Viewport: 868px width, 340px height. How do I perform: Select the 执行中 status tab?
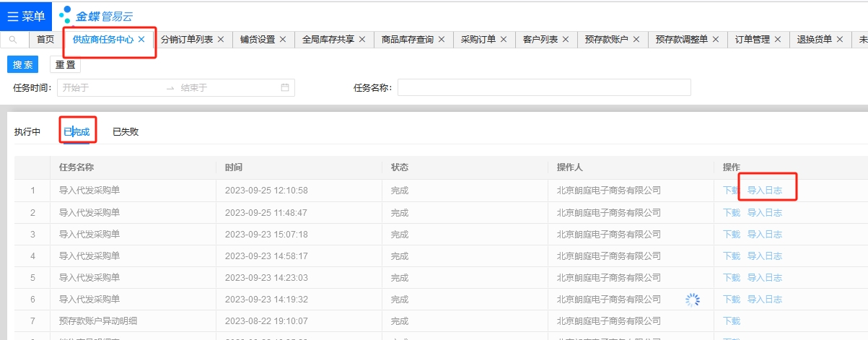tap(27, 132)
